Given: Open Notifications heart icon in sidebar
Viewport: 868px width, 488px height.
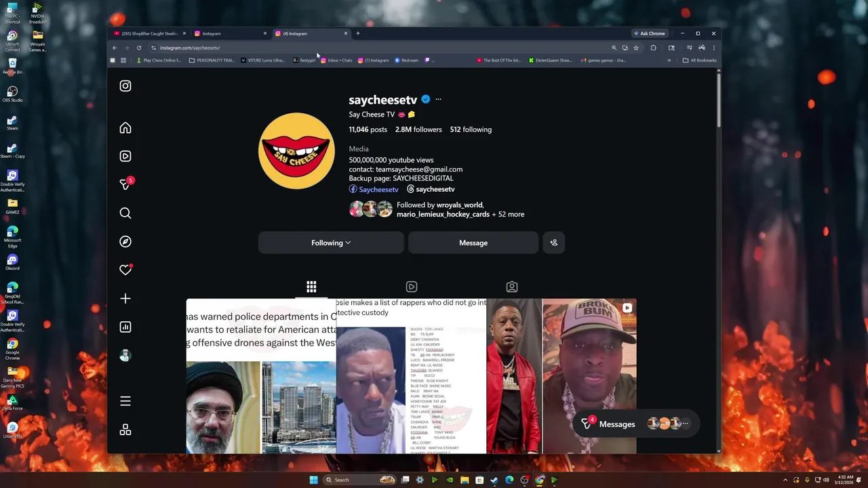Looking at the screenshot, I should point(125,270).
